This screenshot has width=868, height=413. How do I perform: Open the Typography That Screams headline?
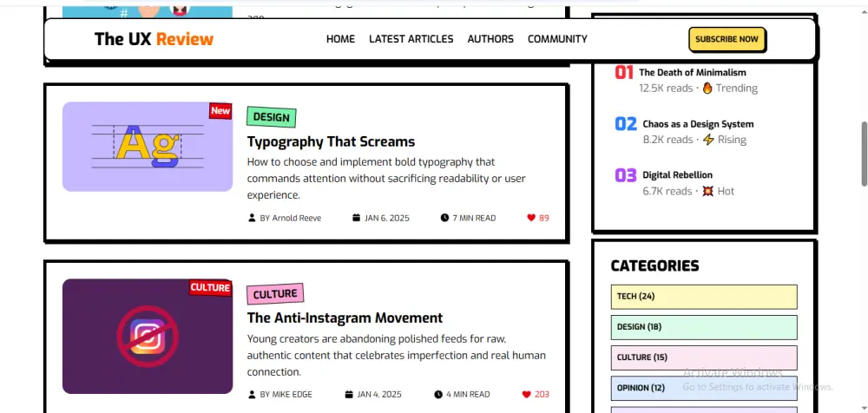[x=331, y=141]
